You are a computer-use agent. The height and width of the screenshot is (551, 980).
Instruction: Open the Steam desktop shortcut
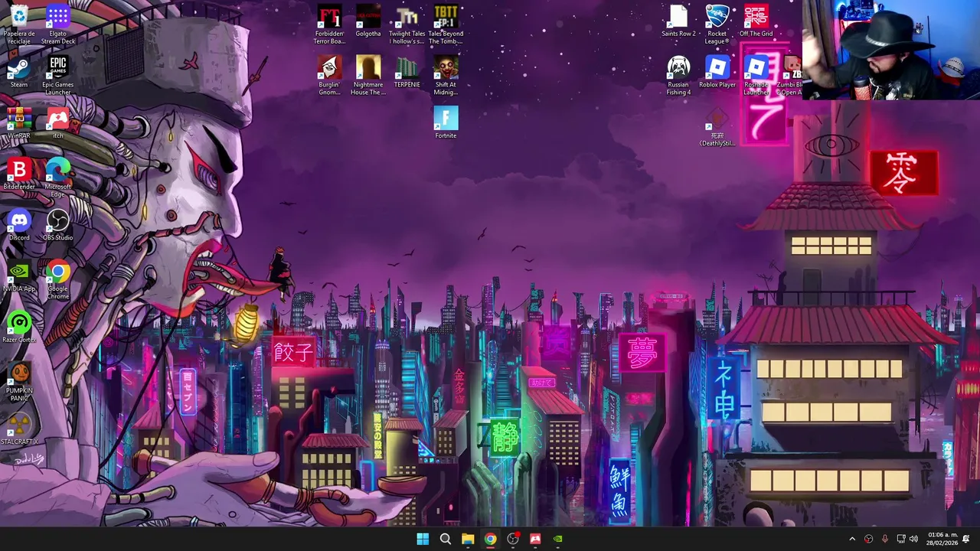(19, 72)
